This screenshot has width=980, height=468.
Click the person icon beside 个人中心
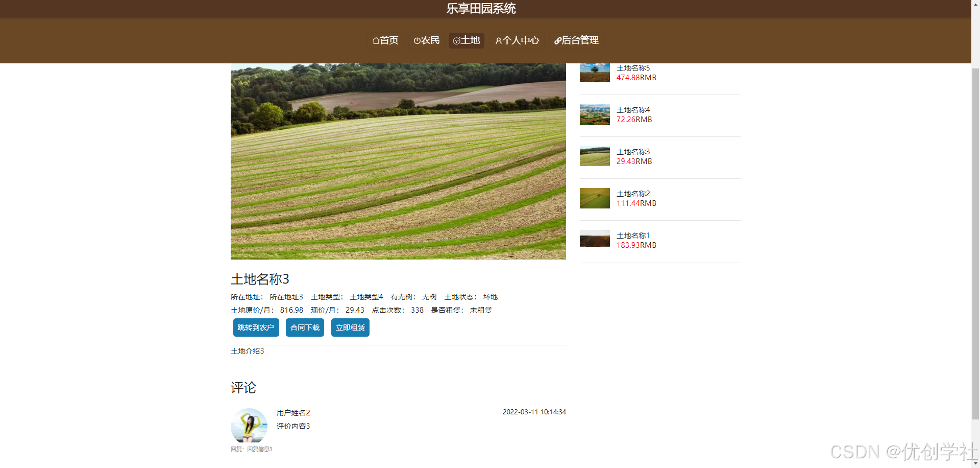tap(498, 40)
